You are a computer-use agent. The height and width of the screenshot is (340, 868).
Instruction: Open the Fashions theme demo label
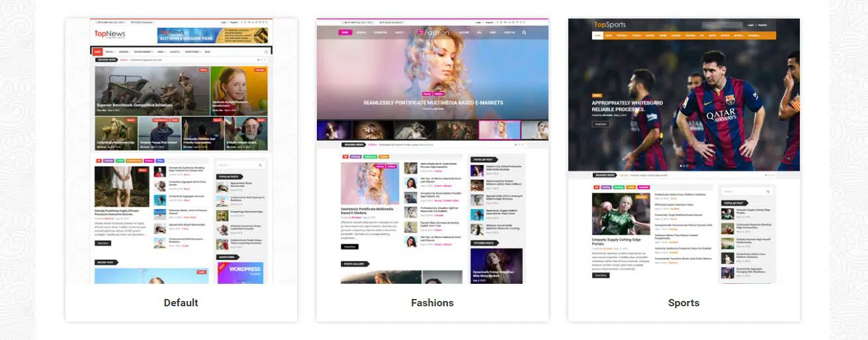pos(432,302)
